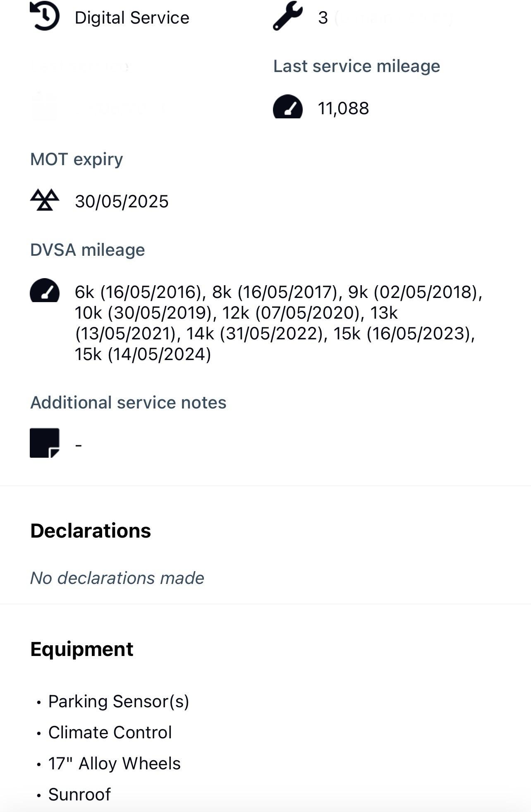Click the wrench icon beside number 3
This screenshot has width=531, height=812.
[287, 16]
